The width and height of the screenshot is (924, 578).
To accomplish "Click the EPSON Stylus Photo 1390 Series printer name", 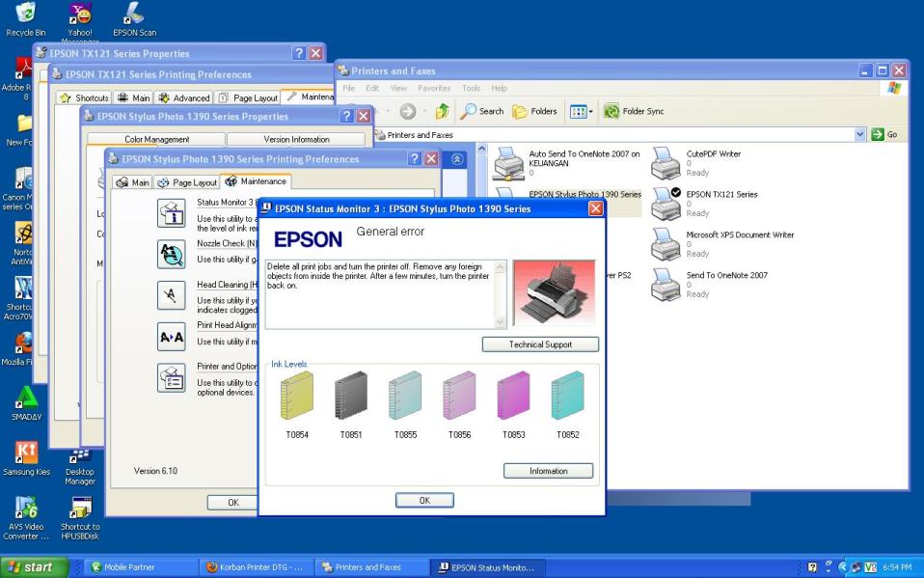I will point(584,194).
